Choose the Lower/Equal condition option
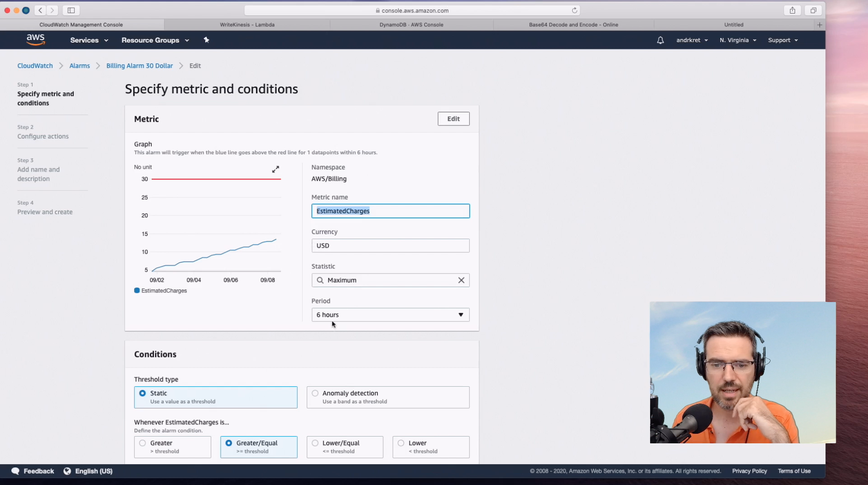 345,447
